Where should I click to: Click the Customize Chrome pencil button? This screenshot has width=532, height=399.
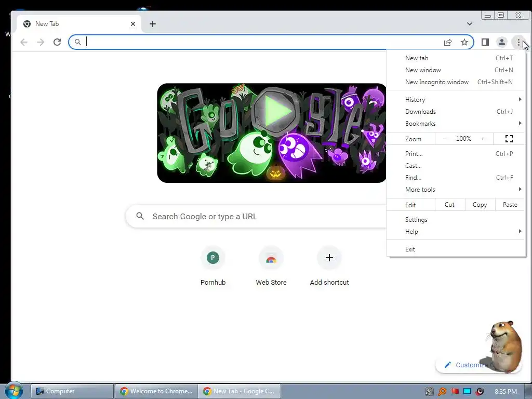pos(478,365)
